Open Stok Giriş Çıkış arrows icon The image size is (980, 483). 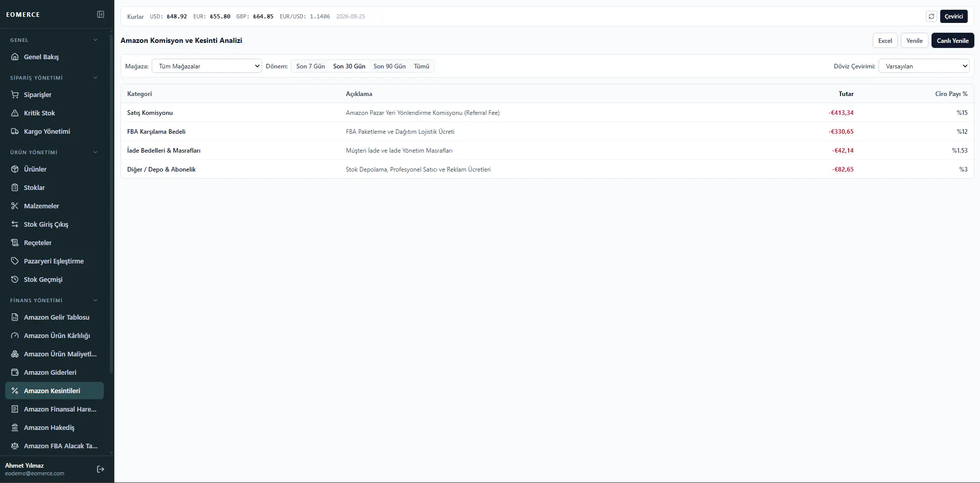tap(15, 224)
